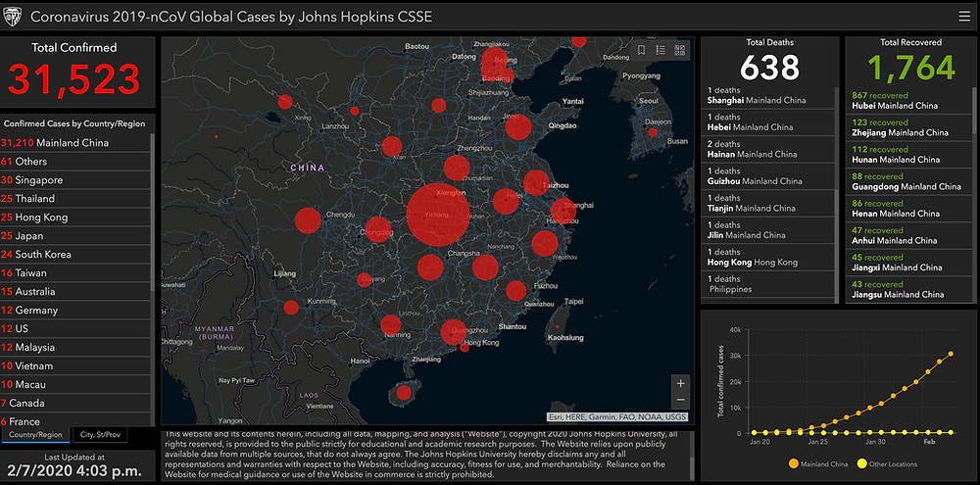The width and height of the screenshot is (980, 485).
Task: Click the 638 Total Deaths number
Action: 770,68
